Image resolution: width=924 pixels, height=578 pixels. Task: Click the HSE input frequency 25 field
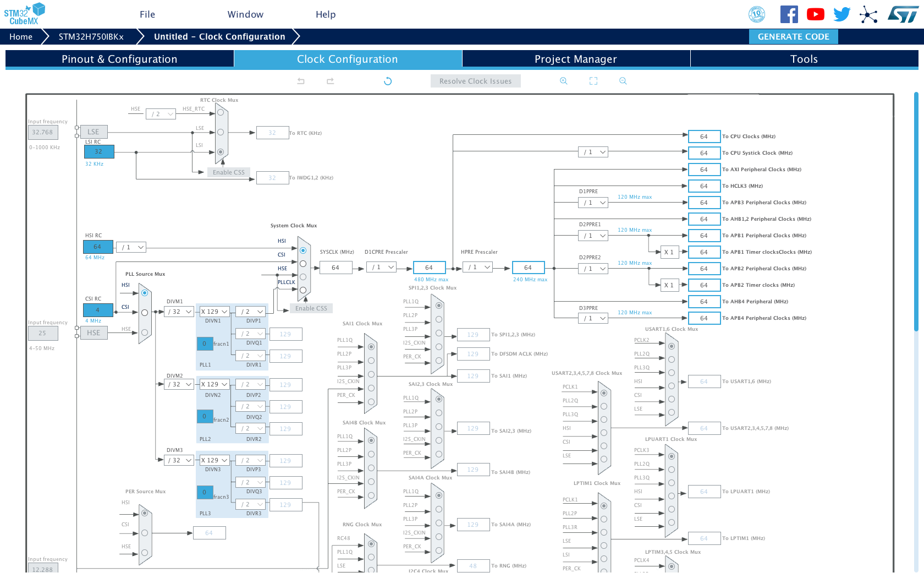click(x=43, y=333)
